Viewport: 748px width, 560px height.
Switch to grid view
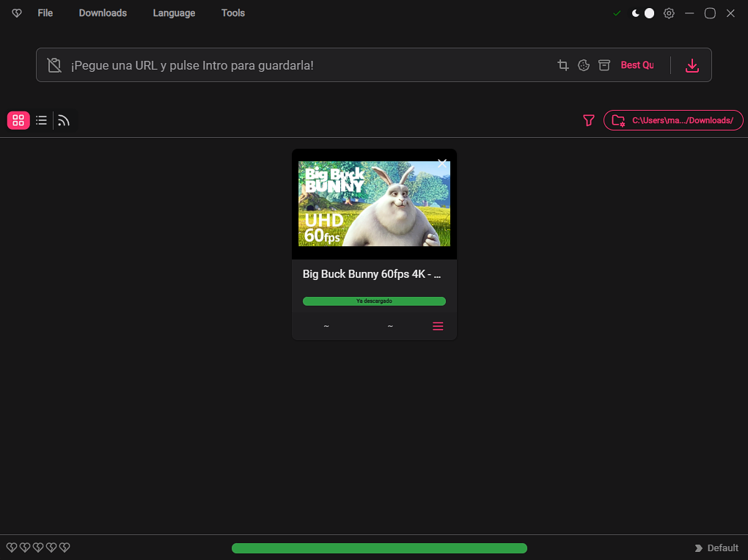point(18,120)
